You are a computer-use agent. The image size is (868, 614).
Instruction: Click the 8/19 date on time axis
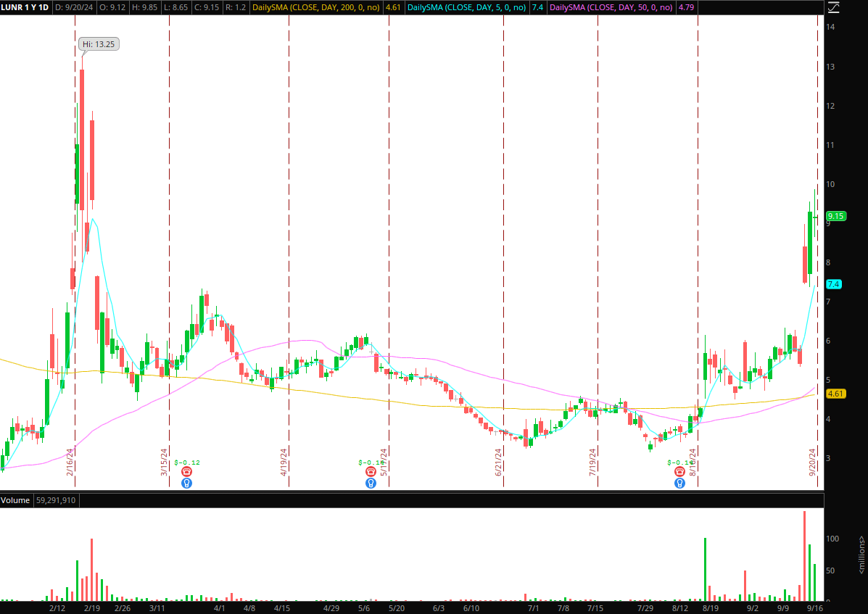click(710, 608)
